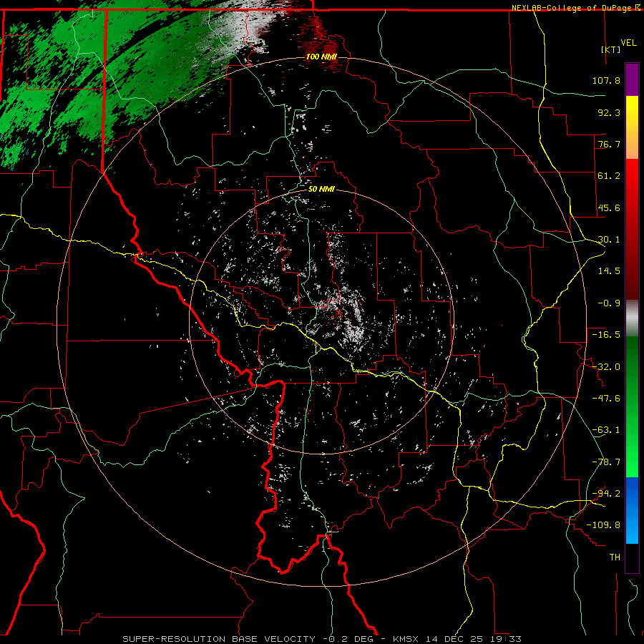The width and height of the screenshot is (644, 644).
Task: Click the 50 NMI range ring label
Action: (x=321, y=190)
